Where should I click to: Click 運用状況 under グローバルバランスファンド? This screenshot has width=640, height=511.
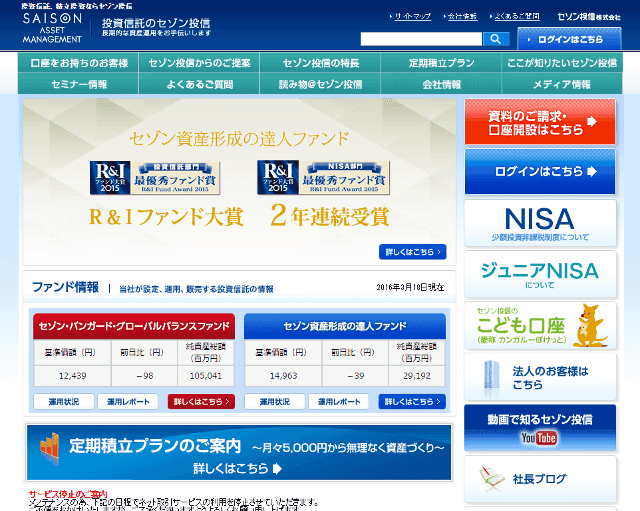point(64,402)
